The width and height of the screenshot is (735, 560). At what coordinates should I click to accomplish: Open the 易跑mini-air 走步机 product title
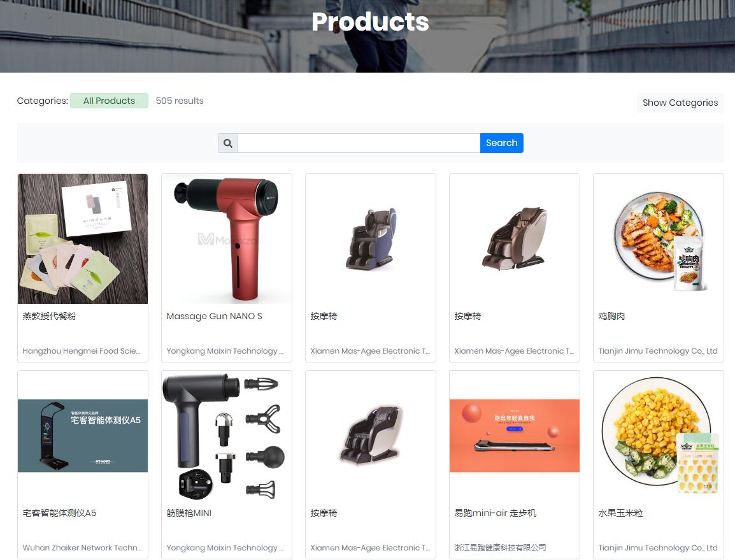[495, 513]
